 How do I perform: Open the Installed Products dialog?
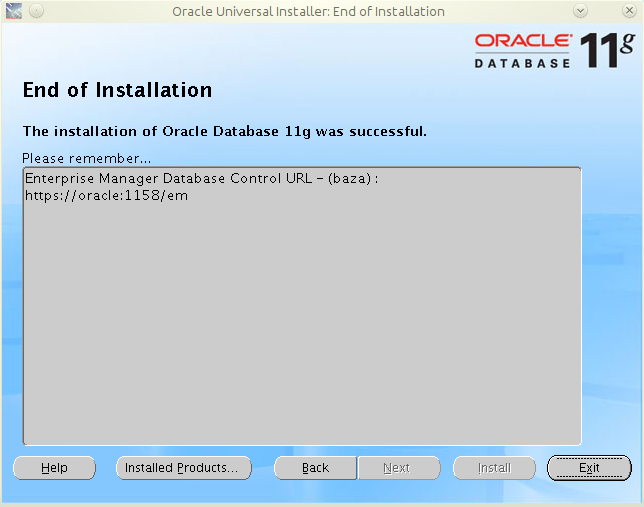(x=184, y=468)
